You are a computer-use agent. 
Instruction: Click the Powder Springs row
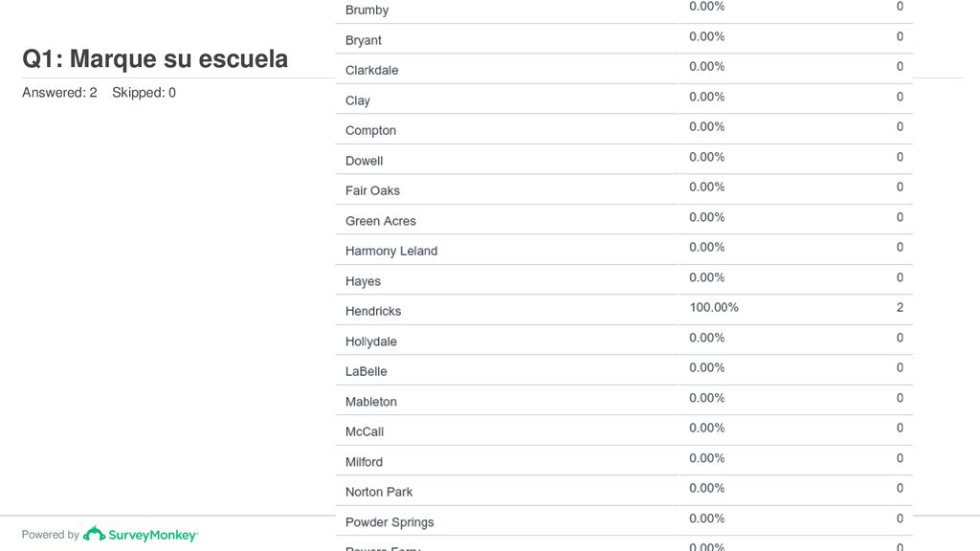pos(624,520)
